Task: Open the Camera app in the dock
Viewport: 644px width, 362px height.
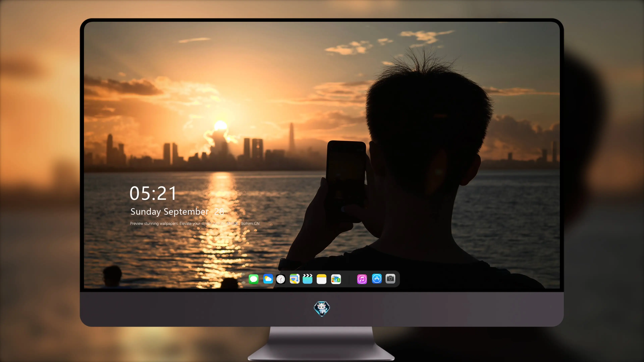Action: tap(390, 279)
